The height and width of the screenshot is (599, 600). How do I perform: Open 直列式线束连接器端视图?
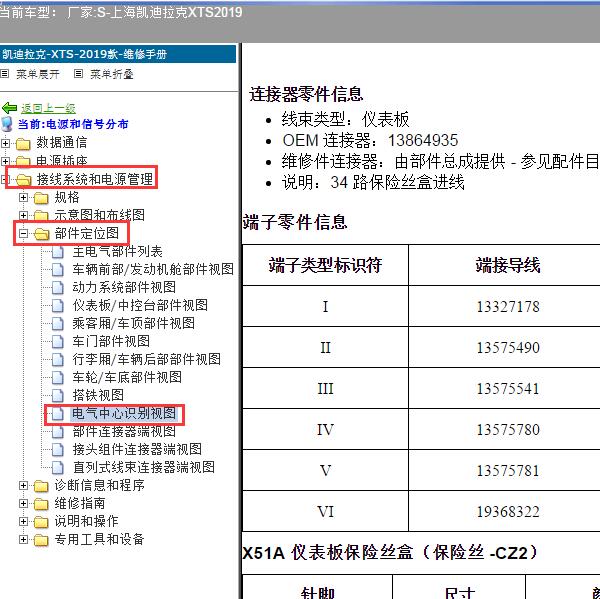pyautogui.click(x=143, y=467)
